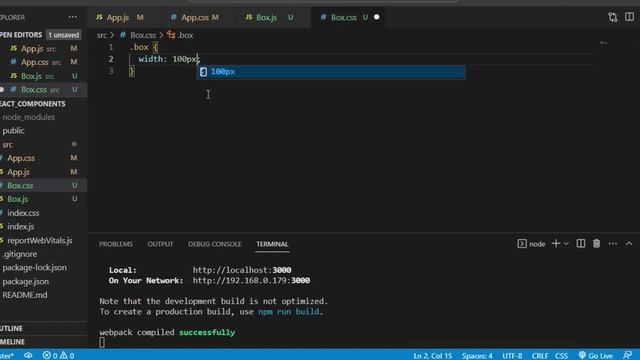The image size is (640, 360).
Task: Switch to the Output panel tab
Action: tap(160, 244)
